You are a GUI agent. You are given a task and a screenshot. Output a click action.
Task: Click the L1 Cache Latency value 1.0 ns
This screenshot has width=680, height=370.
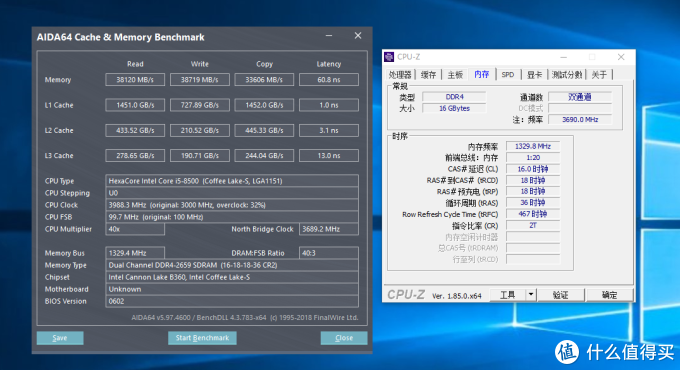pyautogui.click(x=329, y=105)
